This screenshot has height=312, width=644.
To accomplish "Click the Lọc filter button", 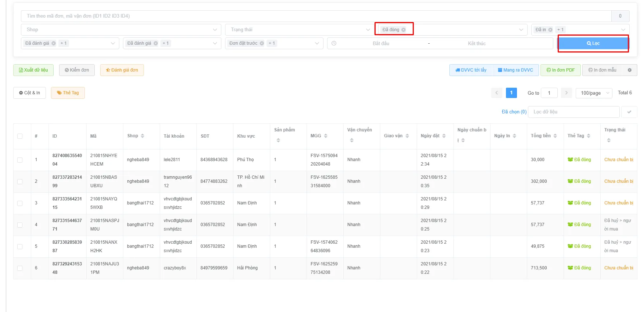I will pyautogui.click(x=593, y=43).
